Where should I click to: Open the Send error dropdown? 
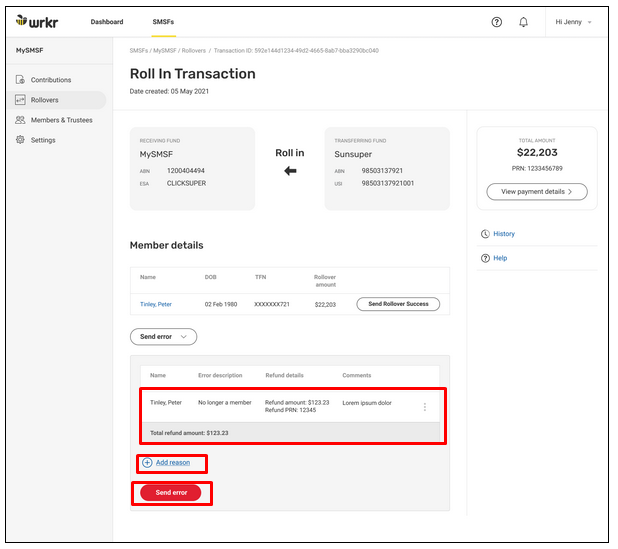[163, 337]
